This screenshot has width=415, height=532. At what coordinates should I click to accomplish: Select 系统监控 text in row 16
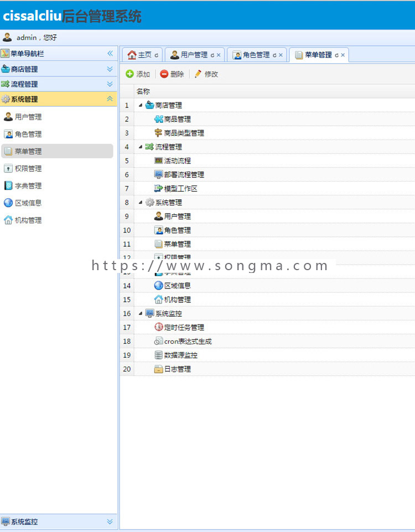pyautogui.click(x=169, y=313)
